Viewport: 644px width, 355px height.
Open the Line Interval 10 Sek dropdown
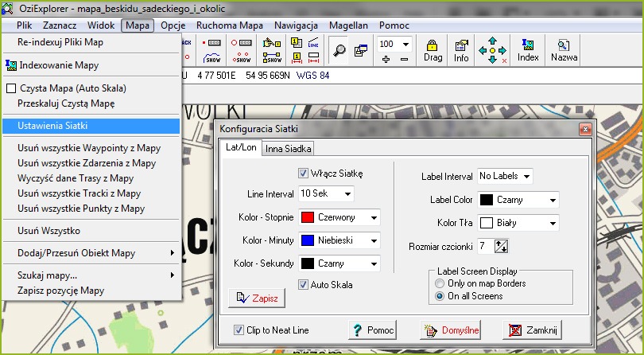pyautogui.click(x=347, y=193)
